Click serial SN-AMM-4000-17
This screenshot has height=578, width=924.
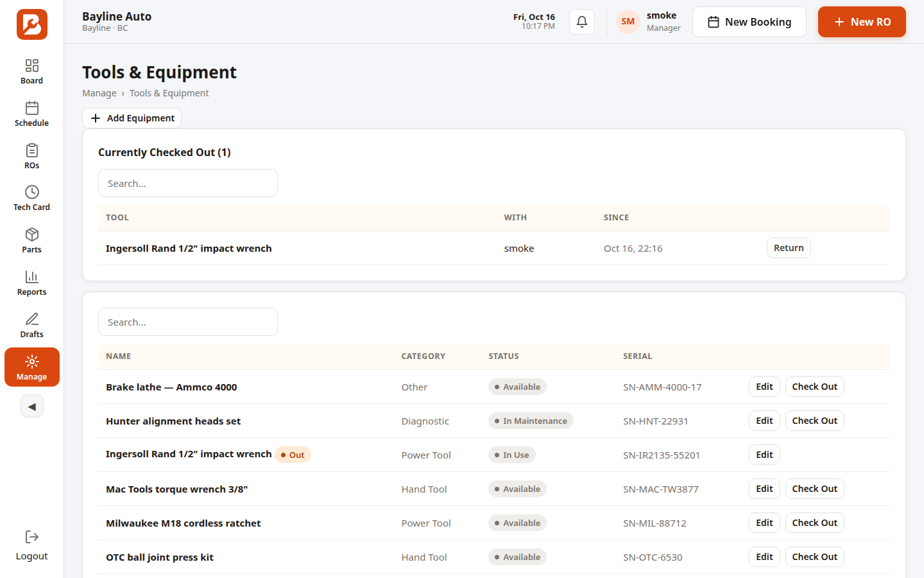coord(662,387)
